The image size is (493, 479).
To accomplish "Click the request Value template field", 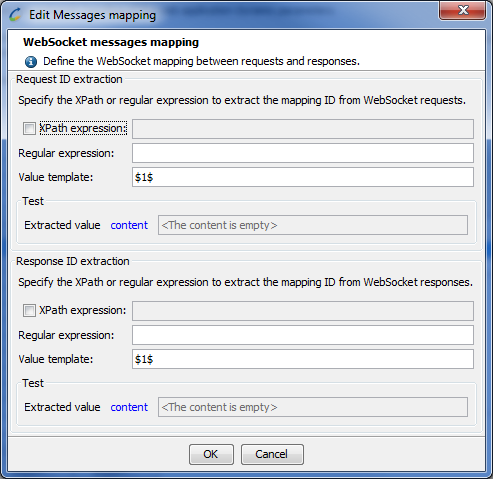I will pos(303,177).
